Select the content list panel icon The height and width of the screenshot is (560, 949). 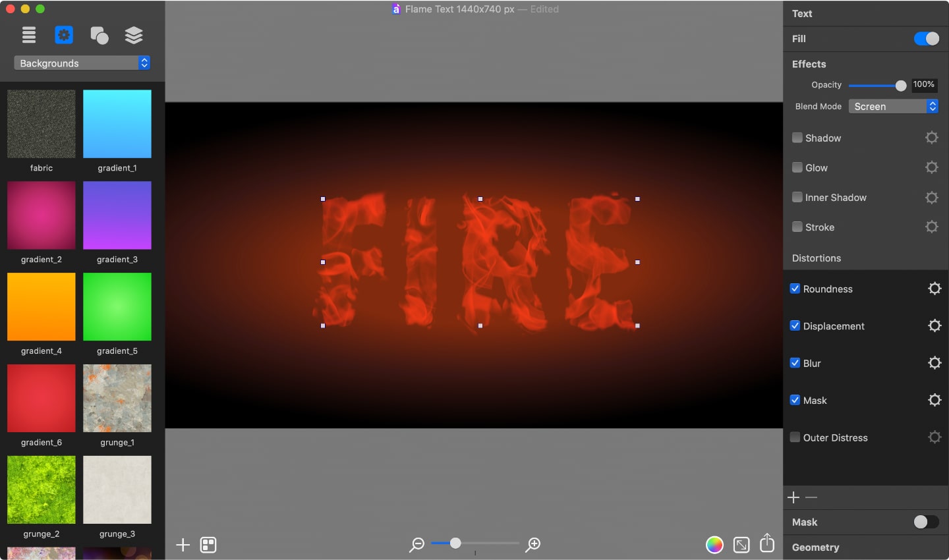click(x=28, y=34)
